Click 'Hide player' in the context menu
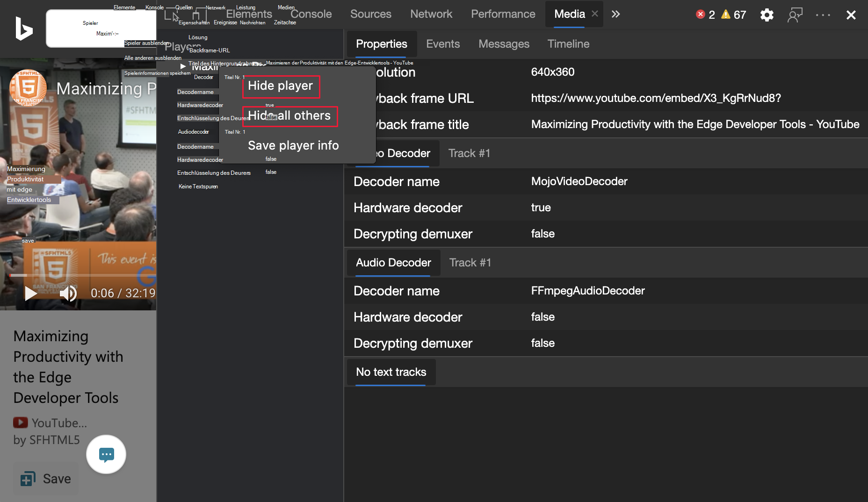The height and width of the screenshot is (502, 868). (281, 86)
